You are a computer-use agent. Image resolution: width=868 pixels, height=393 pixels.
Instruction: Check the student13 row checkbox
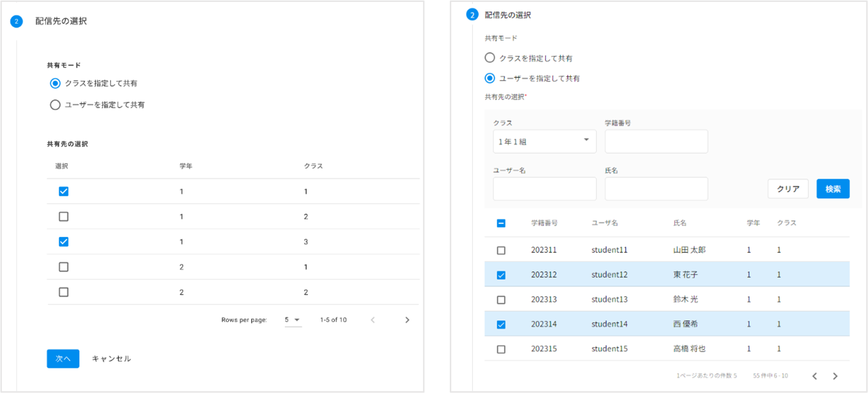pyautogui.click(x=501, y=300)
